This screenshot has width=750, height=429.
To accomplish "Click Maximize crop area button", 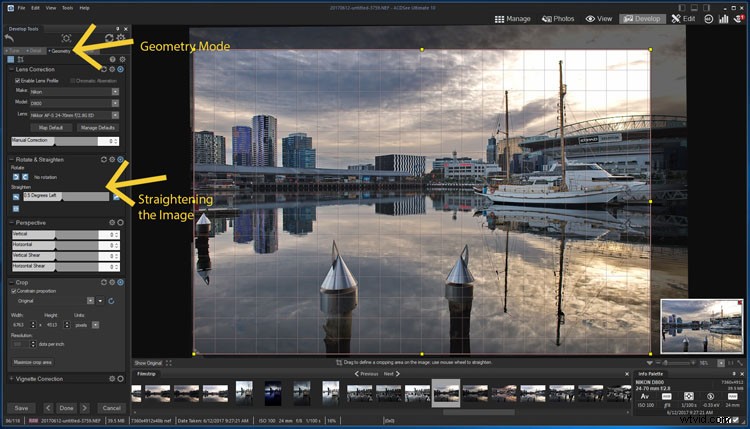I will pyautogui.click(x=33, y=362).
